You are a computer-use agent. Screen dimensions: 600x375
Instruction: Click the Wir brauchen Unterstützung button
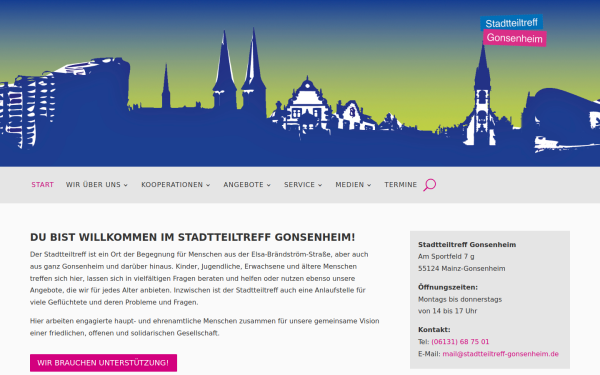pyautogui.click(x=103, y=363)
